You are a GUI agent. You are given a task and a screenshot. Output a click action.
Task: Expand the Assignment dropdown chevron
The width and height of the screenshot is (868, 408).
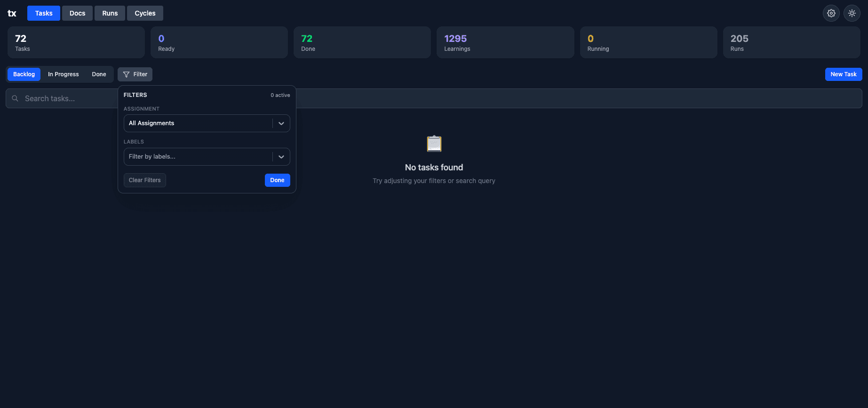pyautogui.click(x=281, y=123)
